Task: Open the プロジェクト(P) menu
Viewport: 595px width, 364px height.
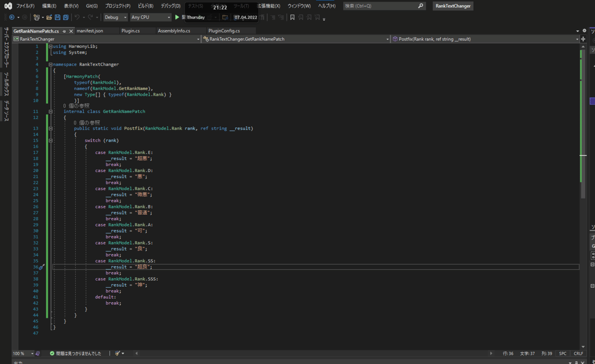Action: 118,6
